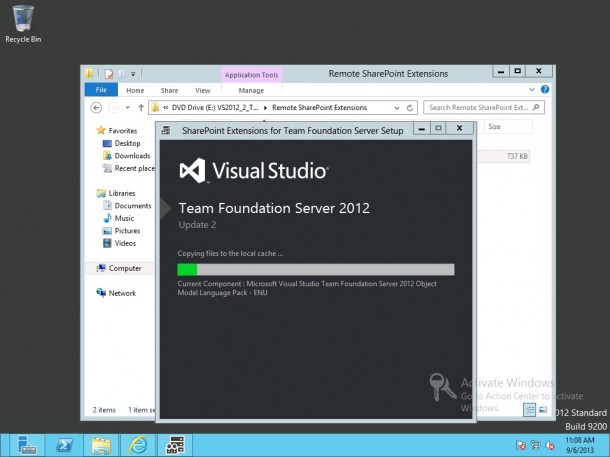The height and width of the screenshot is (457, 610).
Task: Maximize the Remote SharePoint Extensions Explorer window
Action: [x=517, y=71]
